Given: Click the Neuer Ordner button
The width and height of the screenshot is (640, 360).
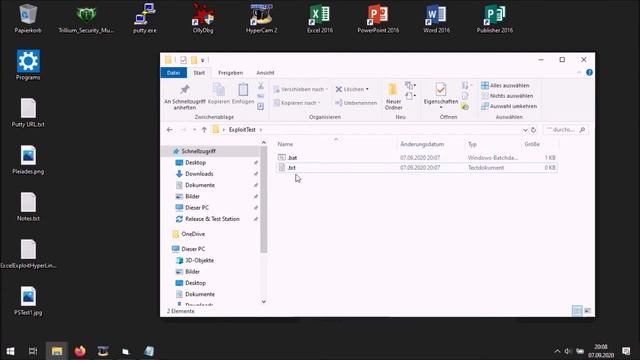Looking at the screenshot, I should pyautogui.click(x=393, y=96).
